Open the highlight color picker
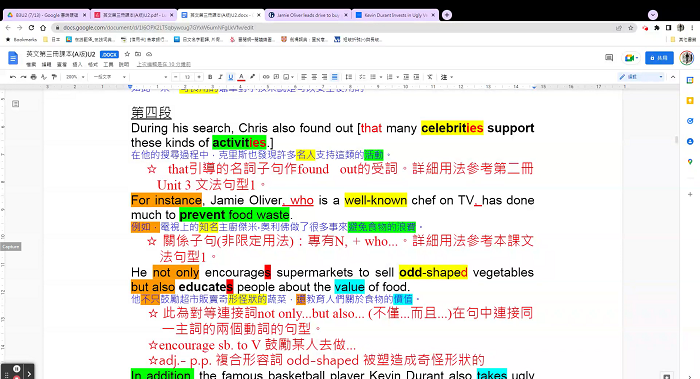This screenshot has width=700, height=379. tap(252, 77)
